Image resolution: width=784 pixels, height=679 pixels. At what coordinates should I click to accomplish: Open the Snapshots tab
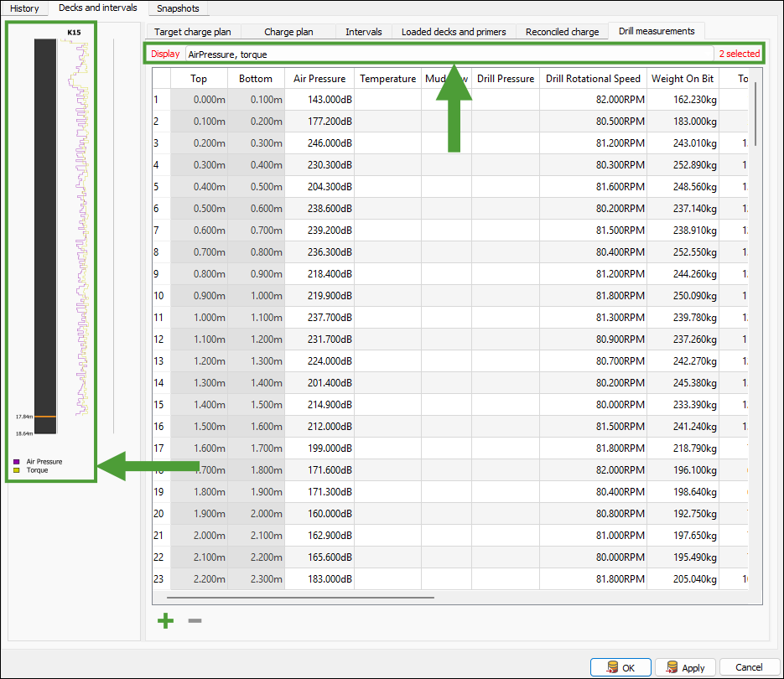pyautogui.click(x=178, y=8)
